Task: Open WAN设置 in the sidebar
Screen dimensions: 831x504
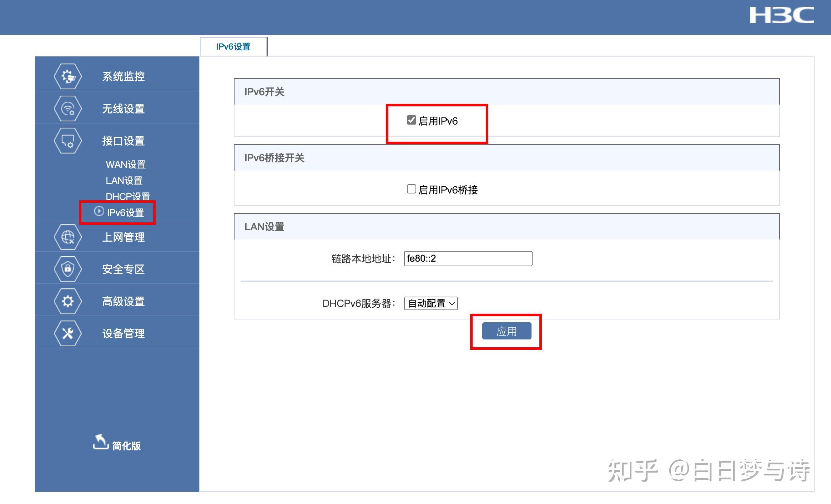Action: pyautogui.click(x=126, y=165)
